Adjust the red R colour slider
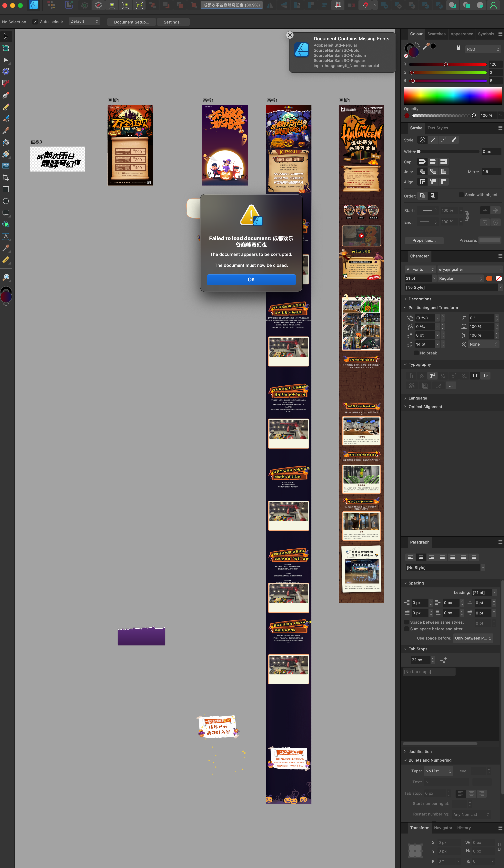 click(x=445, y=64)
